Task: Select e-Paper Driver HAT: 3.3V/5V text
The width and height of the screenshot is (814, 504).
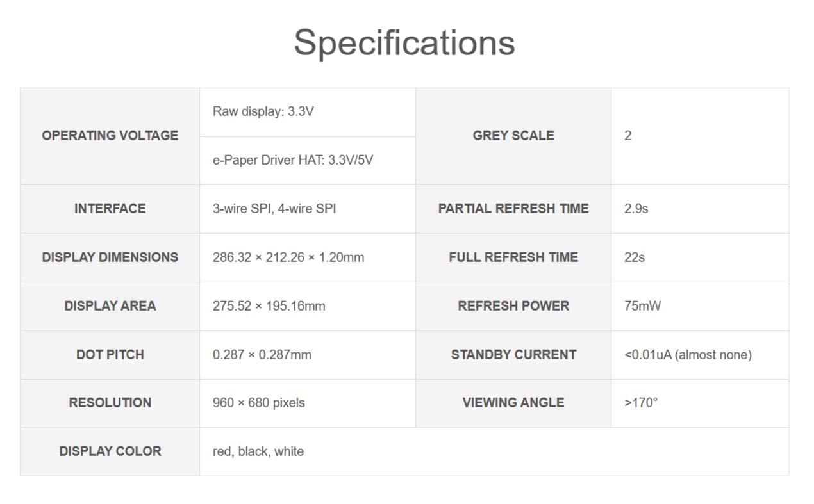Action: point(293,160)
